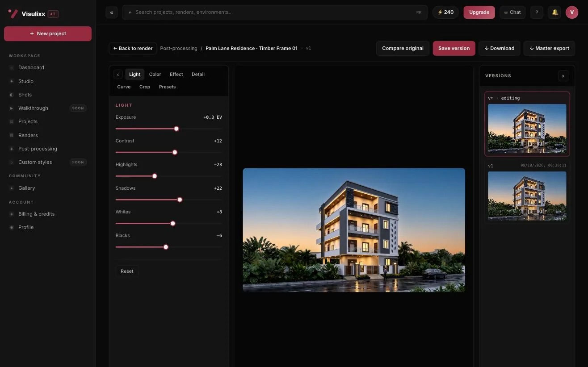Image resolution: width=588 pixels, height=367 pixels.
Task: Click the Master export button
Action: point(549,48)
